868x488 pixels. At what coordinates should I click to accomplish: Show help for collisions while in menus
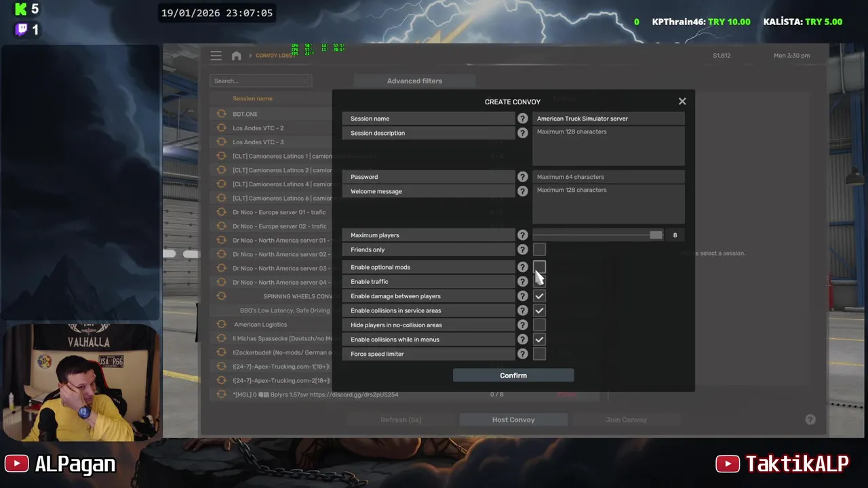pos(522,340)
